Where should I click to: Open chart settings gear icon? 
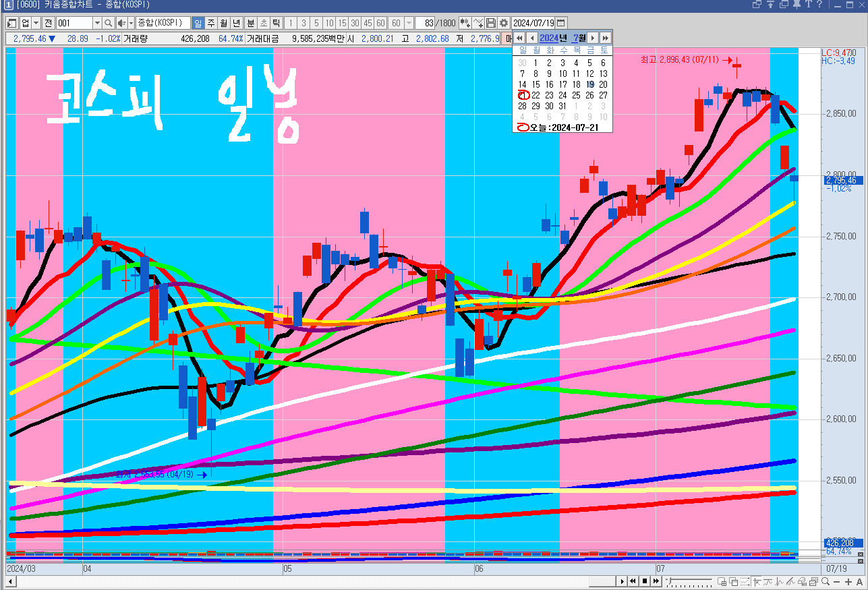point(503,23)
